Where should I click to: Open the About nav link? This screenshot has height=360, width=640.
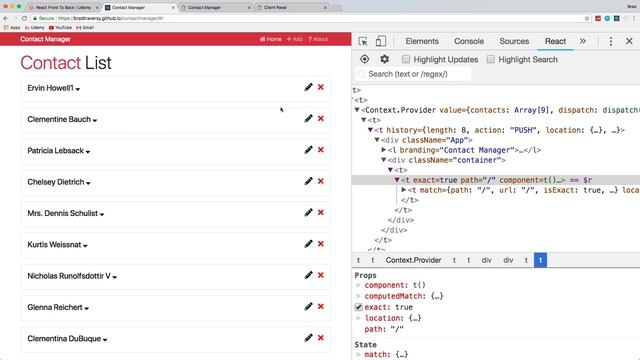[x=318, y=39]
